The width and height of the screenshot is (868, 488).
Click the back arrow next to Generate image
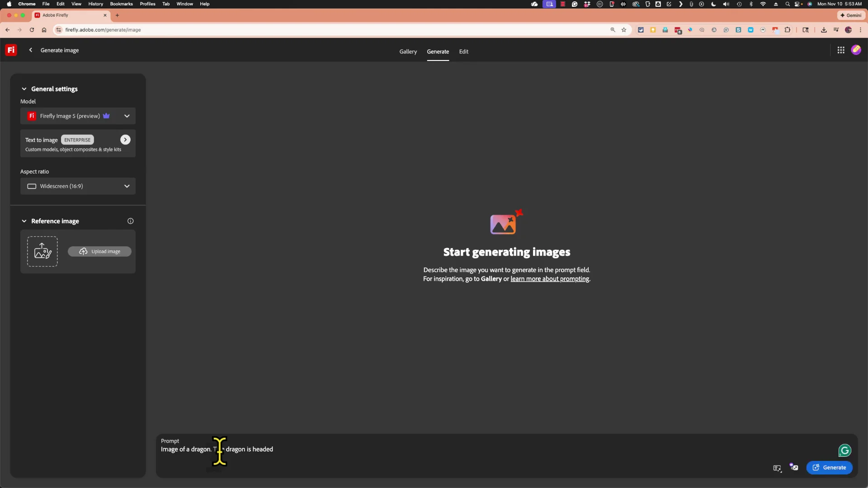(x=30, y=50)
